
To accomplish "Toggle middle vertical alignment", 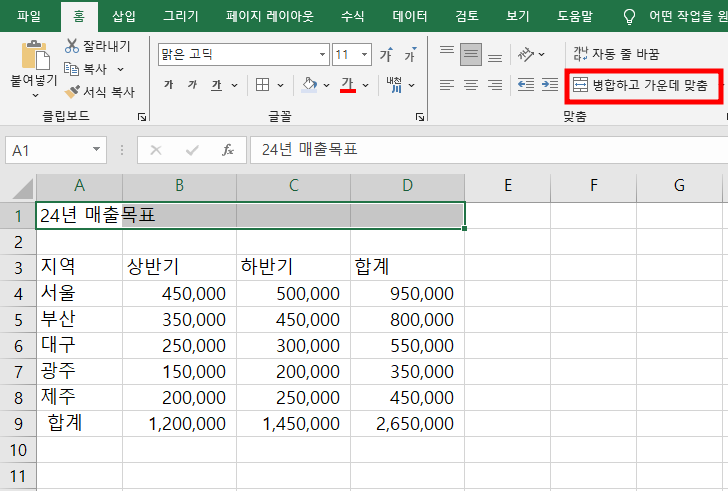I will click(471, 55).
